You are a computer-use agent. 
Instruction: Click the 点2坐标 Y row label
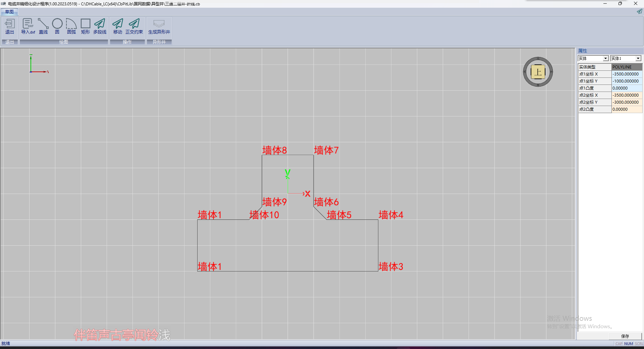click(595, 102)
